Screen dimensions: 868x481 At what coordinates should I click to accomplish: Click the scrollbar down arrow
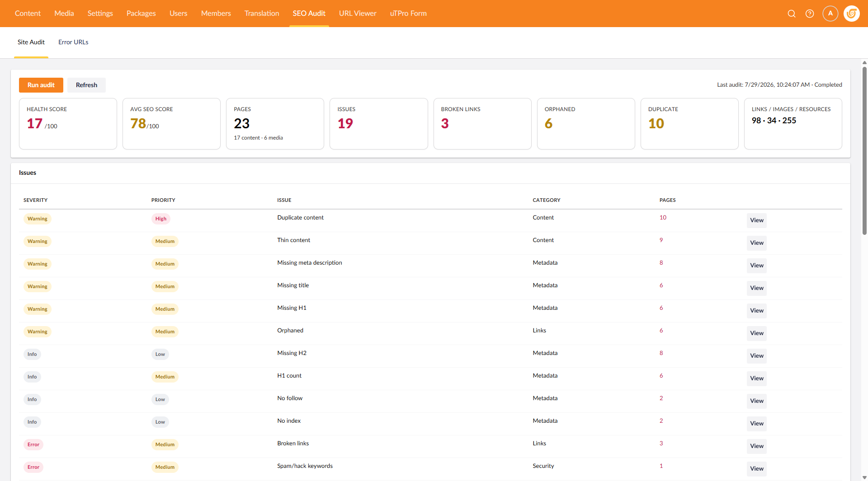click(864, 477)
